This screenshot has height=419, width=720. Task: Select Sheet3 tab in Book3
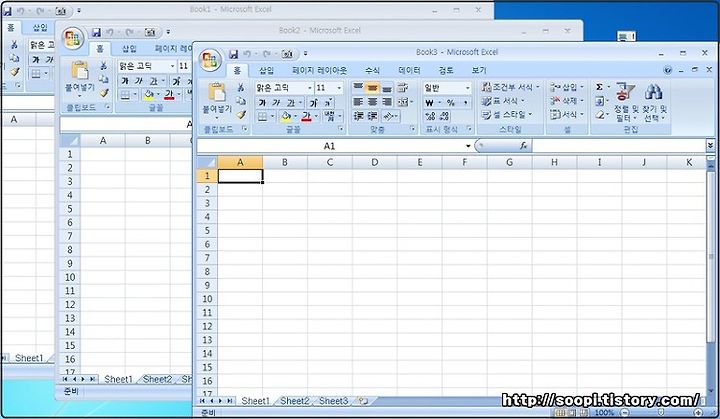pyautogui.click(x=333, y=401)
